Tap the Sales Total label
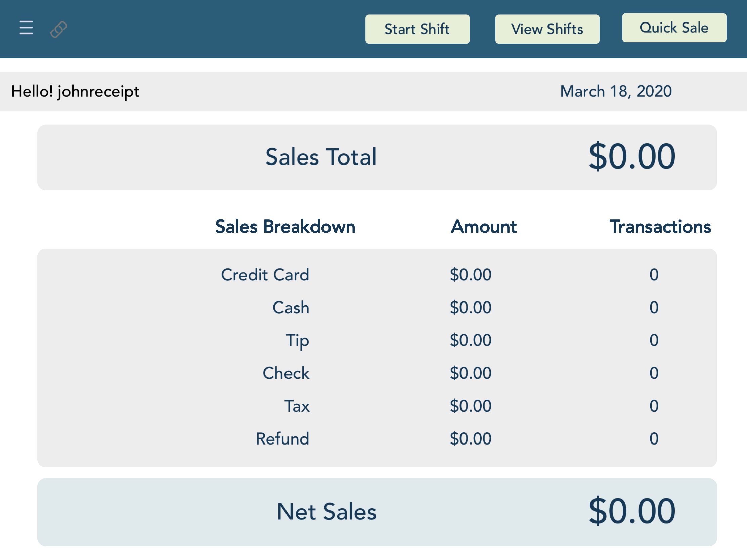Viewport: 747px width, 560px height. [321, 157]
